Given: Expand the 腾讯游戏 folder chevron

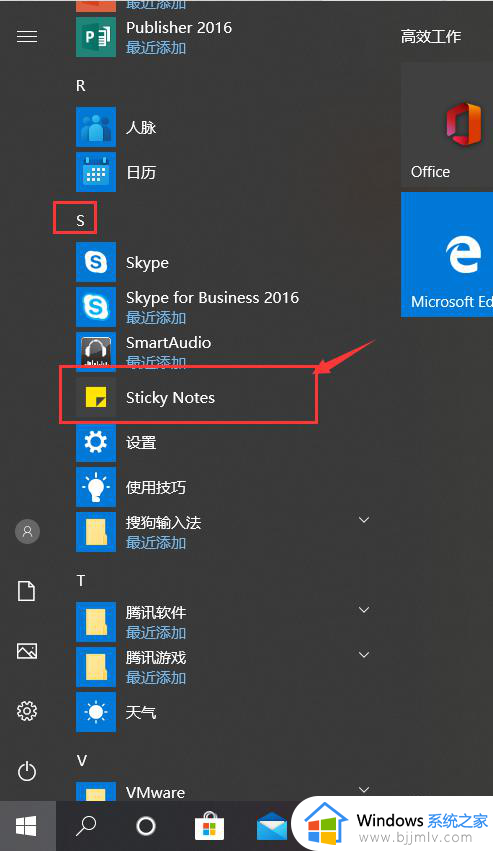Looking at the screenshot, I should 364,655.
